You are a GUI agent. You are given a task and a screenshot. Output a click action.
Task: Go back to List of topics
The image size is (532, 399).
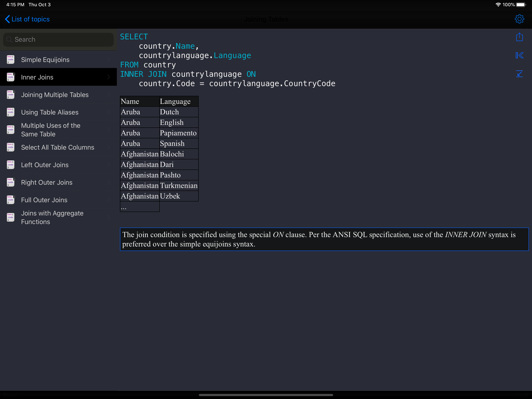pyautogui.click(x=31, y=19)
